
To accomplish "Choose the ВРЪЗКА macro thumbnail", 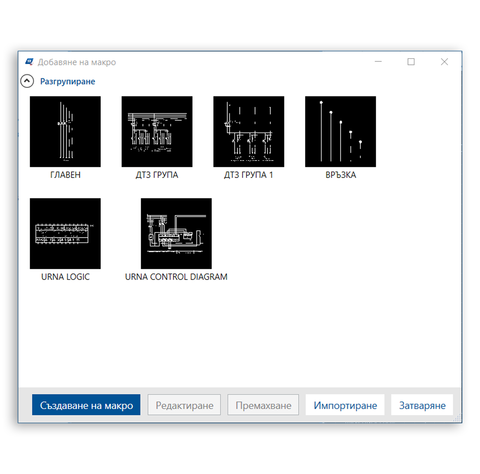I will pyautogui.click(x=340, y=132).
